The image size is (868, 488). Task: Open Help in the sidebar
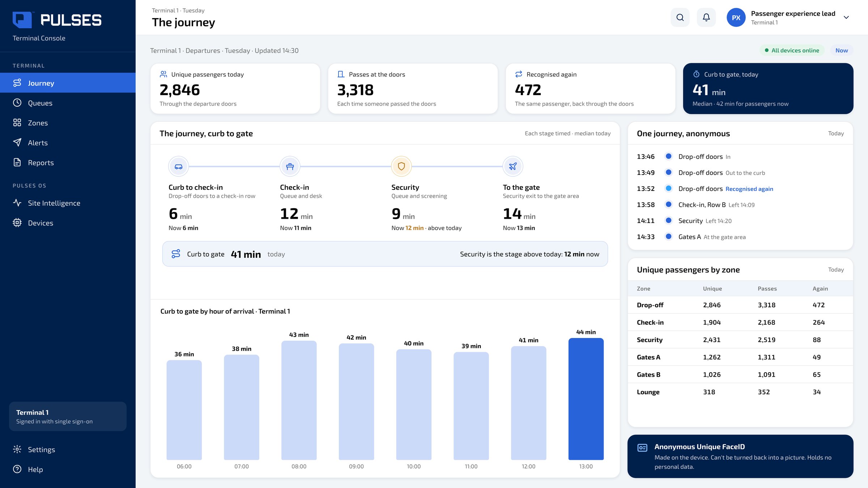68,469
